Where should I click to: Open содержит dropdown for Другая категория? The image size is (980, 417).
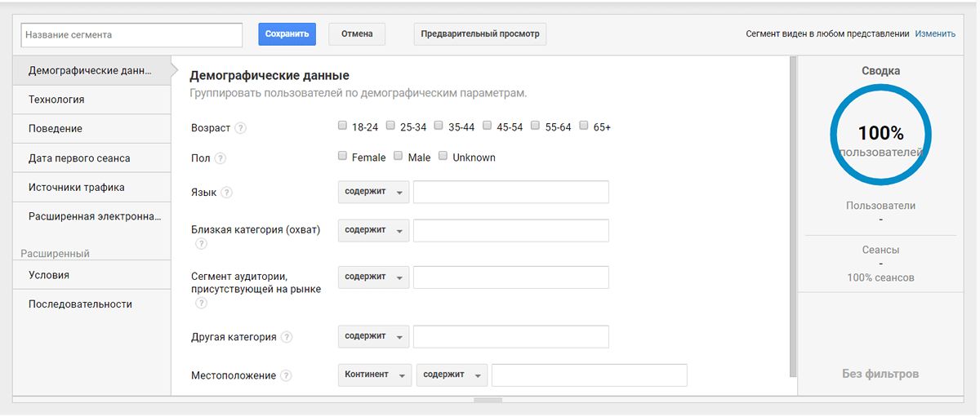(373, 336)
